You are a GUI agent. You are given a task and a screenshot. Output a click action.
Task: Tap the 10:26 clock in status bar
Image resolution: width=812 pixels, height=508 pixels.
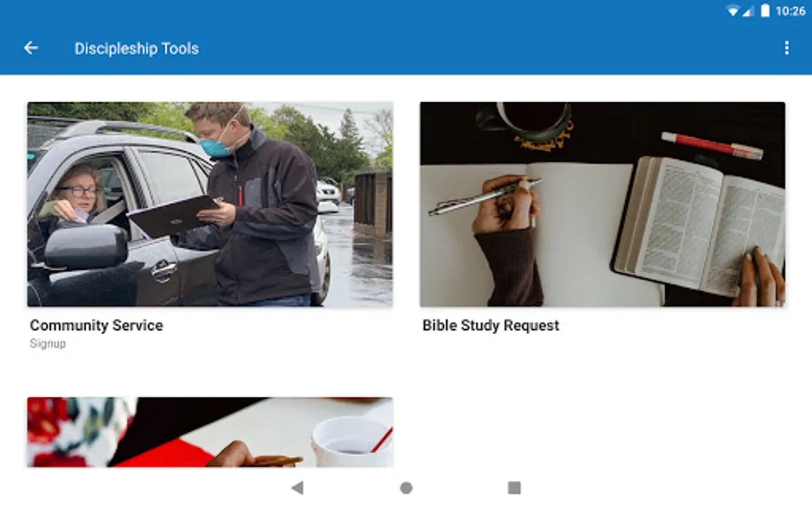[790, 11]
